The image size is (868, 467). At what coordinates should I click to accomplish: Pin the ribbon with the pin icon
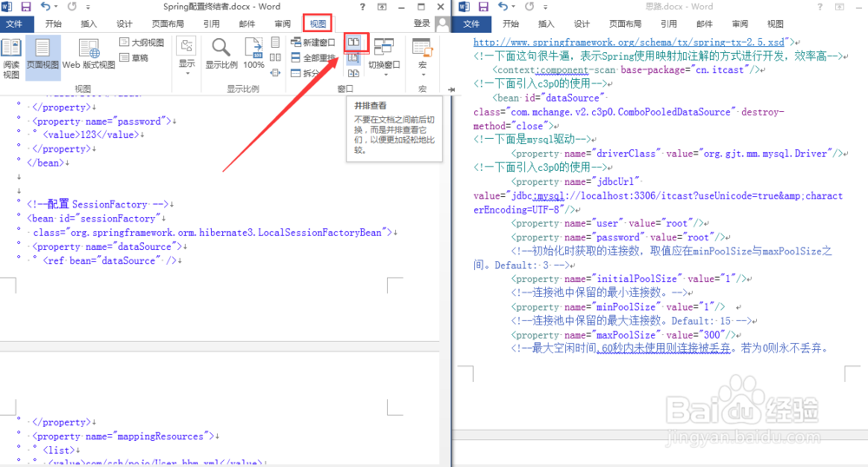pos(450,89)
